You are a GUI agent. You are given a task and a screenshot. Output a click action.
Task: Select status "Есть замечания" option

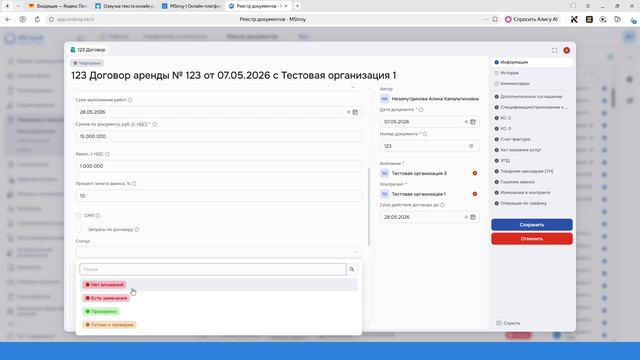click(x=106, y=298)
